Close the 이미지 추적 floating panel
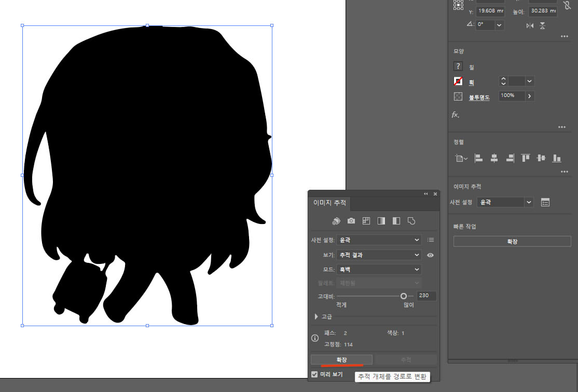This screenshot has width=578, height=392. [435, 194]
